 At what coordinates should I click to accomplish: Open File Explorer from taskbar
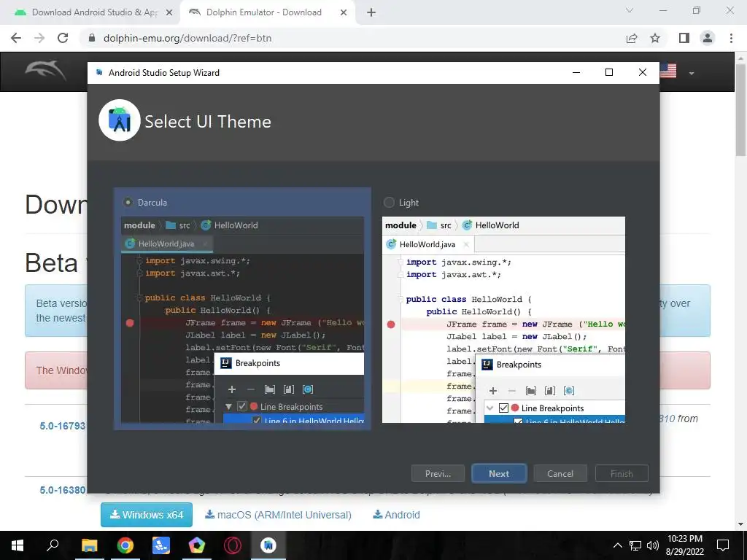click(x=89, y=545)
